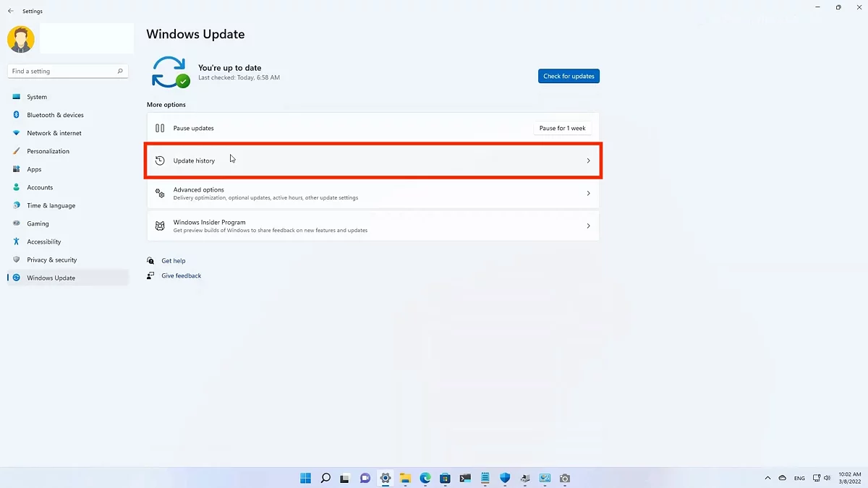
Task: Open taskbar Search
Action: pos(325,478)
